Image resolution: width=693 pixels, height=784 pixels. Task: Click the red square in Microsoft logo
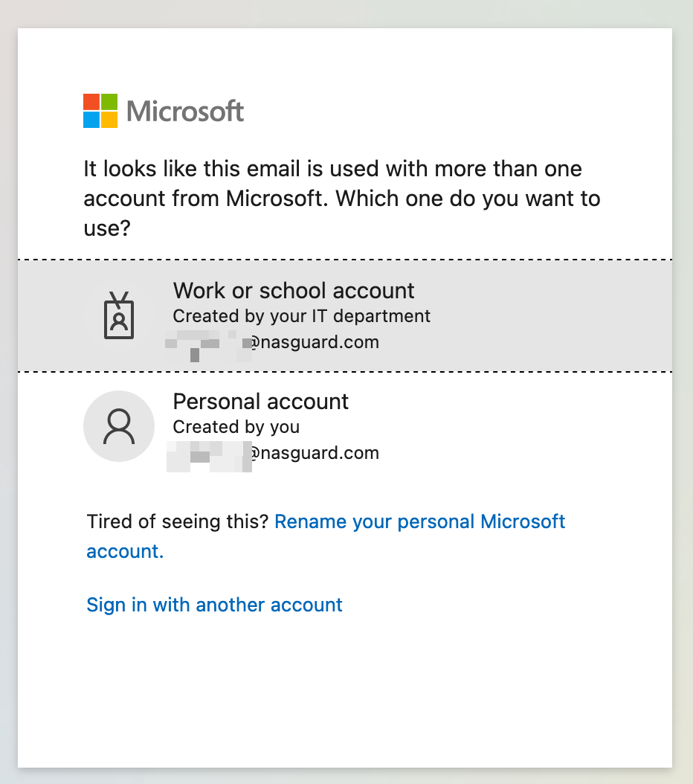91,102
